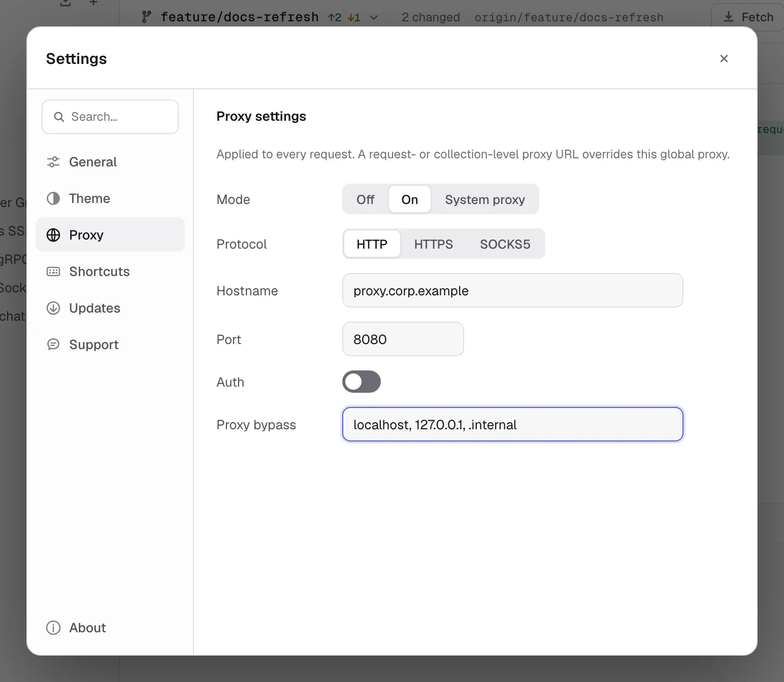Click the Hostname input field
The image size is (784, 682).
[513, 290]
